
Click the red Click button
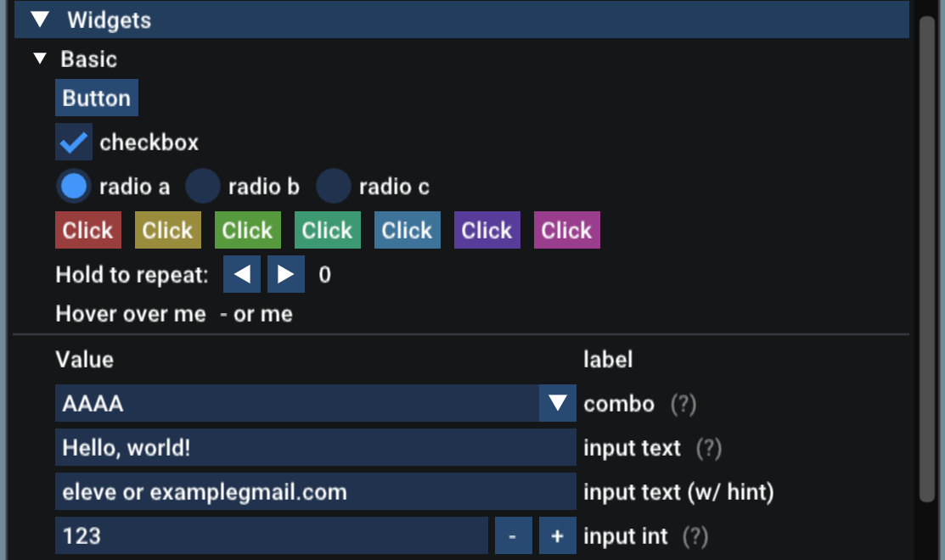pos(87,229)
